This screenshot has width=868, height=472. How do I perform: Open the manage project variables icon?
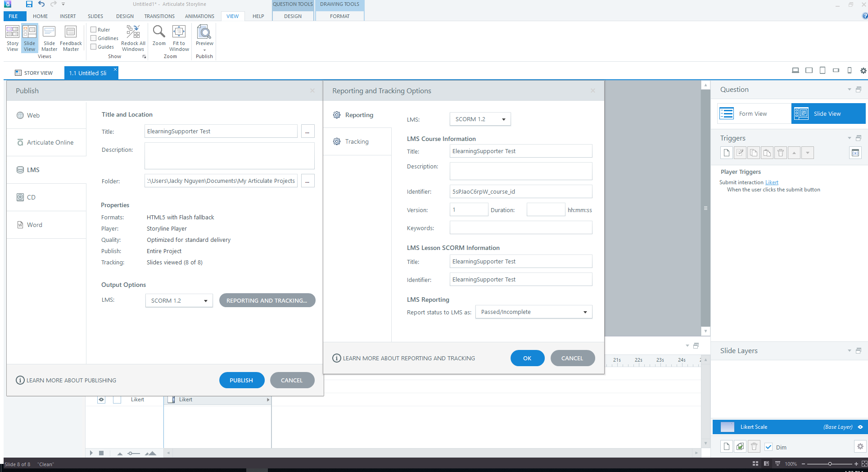(855, 153)
